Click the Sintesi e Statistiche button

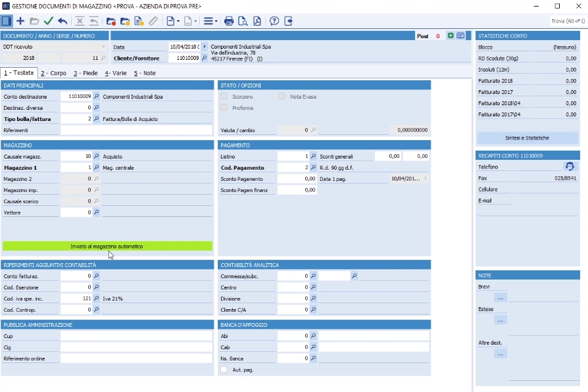coord(527,138)
